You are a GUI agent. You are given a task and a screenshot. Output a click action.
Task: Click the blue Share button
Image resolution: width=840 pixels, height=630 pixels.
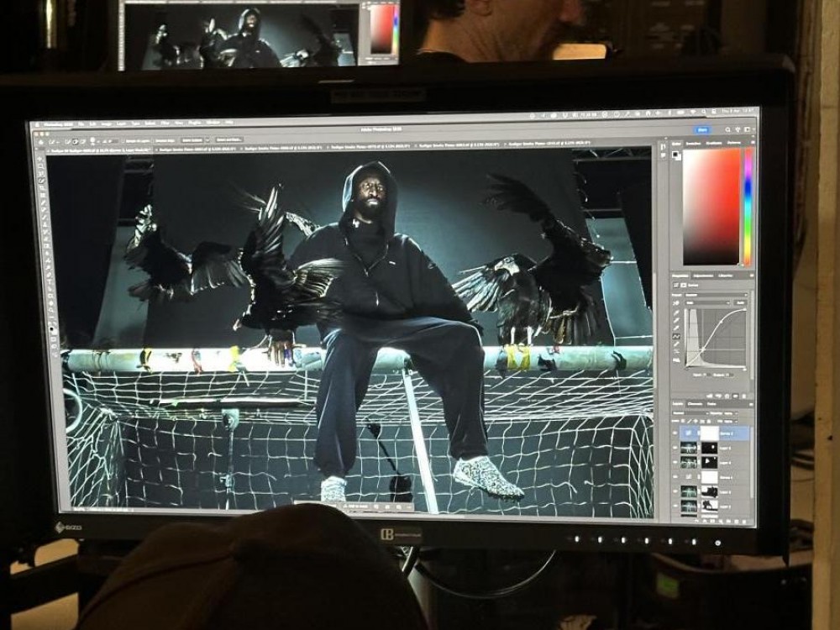click(702, 130)
